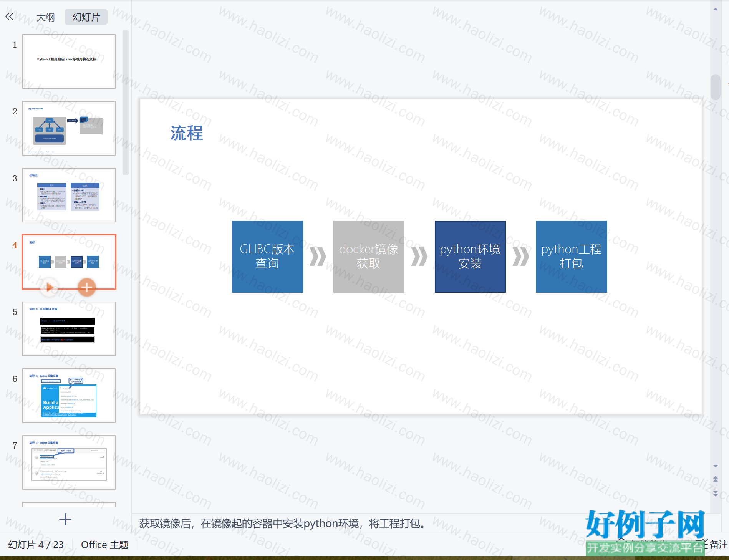Select the python工程打包 box
729x560 pixels.
coord(572,257)
